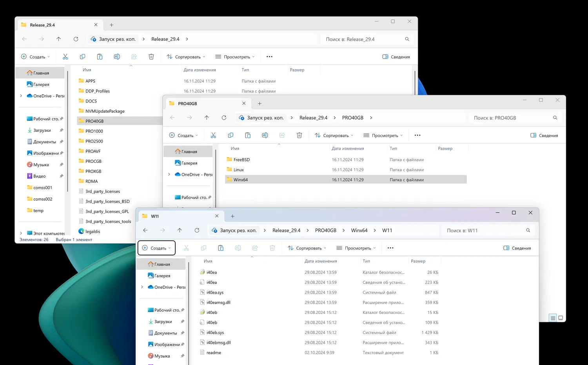Expand OneDrive tree node in W11 sidebar
This screenshot has width=588, height=365.
point(142,287)
